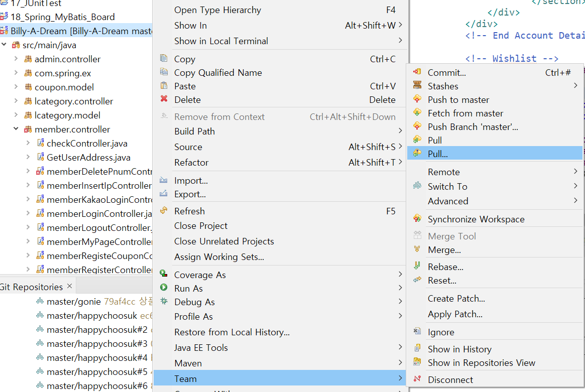585x392 pixels.
Task: Click the Rebase icon
Action: click(417, 266)
